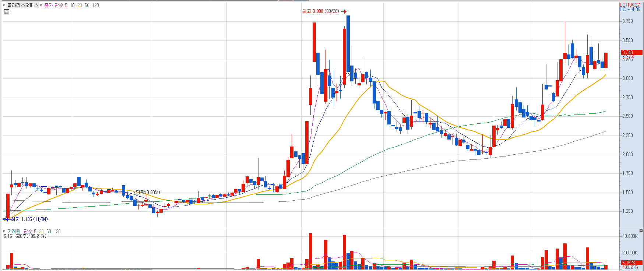Click the square marker before 거래량

coord(4,231)
